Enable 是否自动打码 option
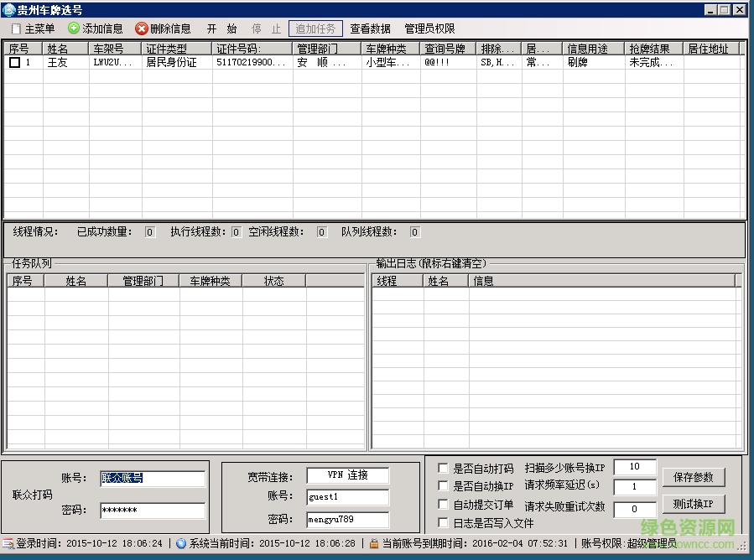The width and height of the screenshot is (754, 560). pyautogui.click(x=442, y=468)
